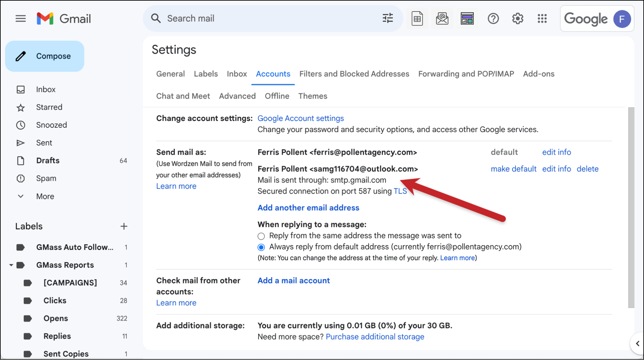Switch to the General tab
This screenshot has width=644, height=360.
[x=170, y=74]
